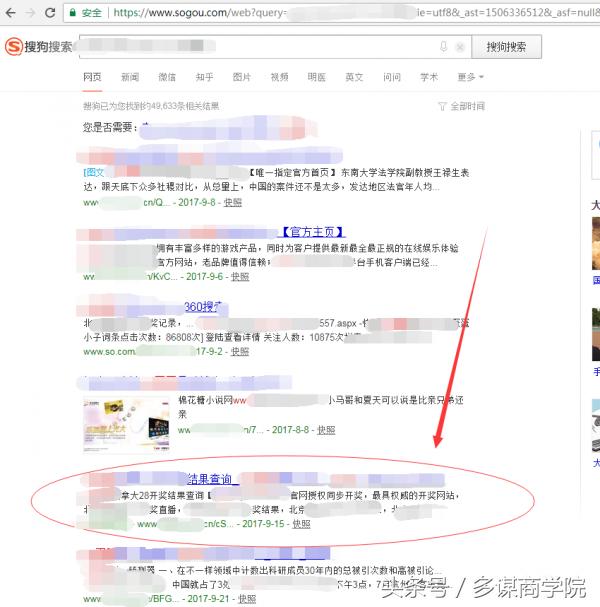The height and width of the screenshot is (607, 600).
Task: Click the 您是否需要 suggestion label
Action: point(110,127)
